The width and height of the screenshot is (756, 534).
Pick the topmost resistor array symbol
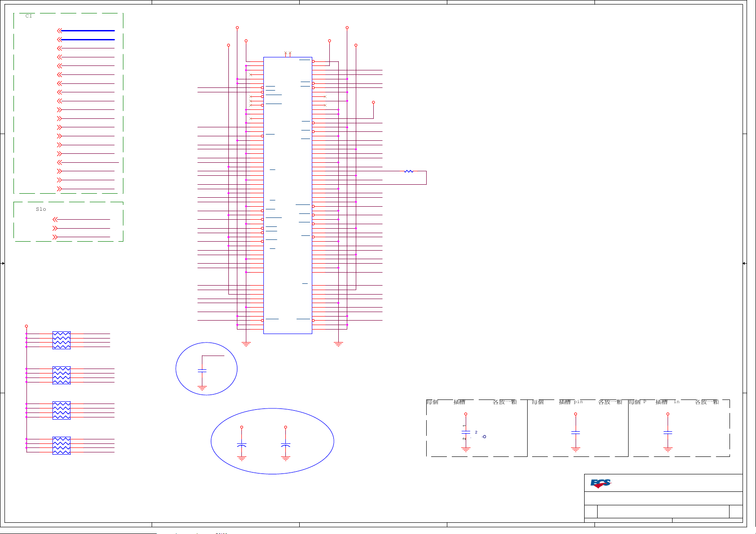61,340
